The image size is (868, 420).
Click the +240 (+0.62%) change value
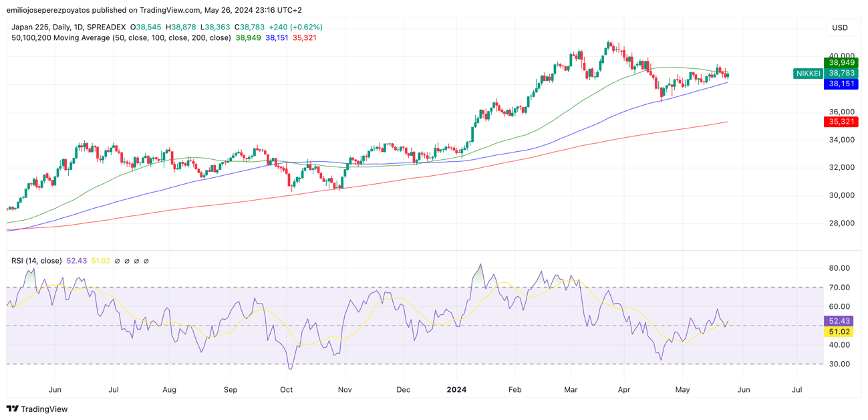pyautogui.click(x=295, y=27)
